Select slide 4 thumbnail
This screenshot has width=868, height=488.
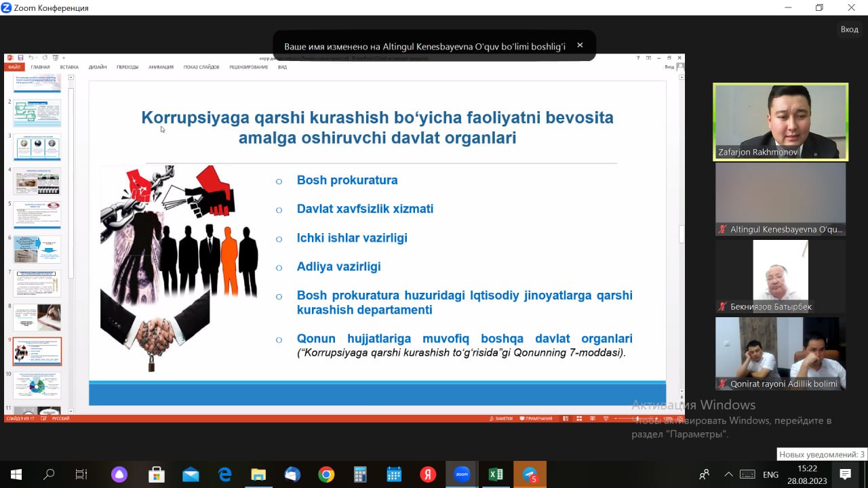point(37,181)
